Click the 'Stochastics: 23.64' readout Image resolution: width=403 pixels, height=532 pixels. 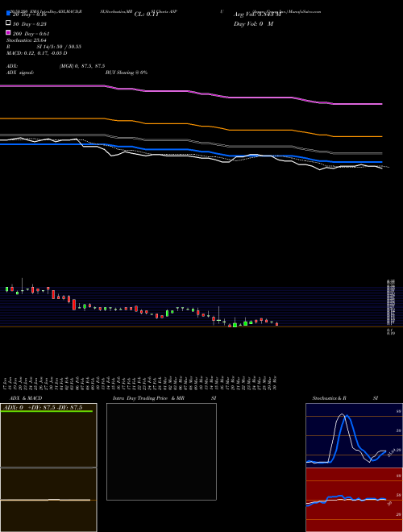(26, 40)
